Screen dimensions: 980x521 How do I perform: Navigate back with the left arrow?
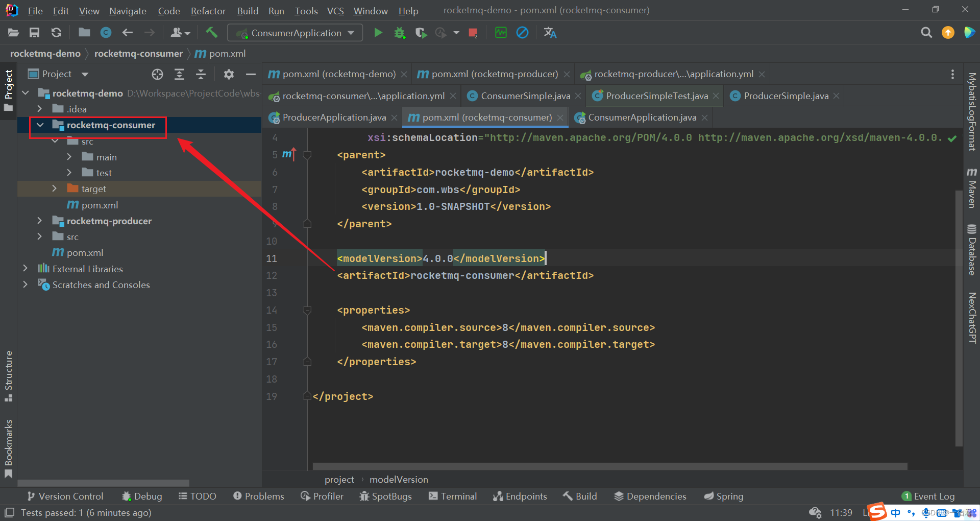pyautogui.click(x=128, y=33)
